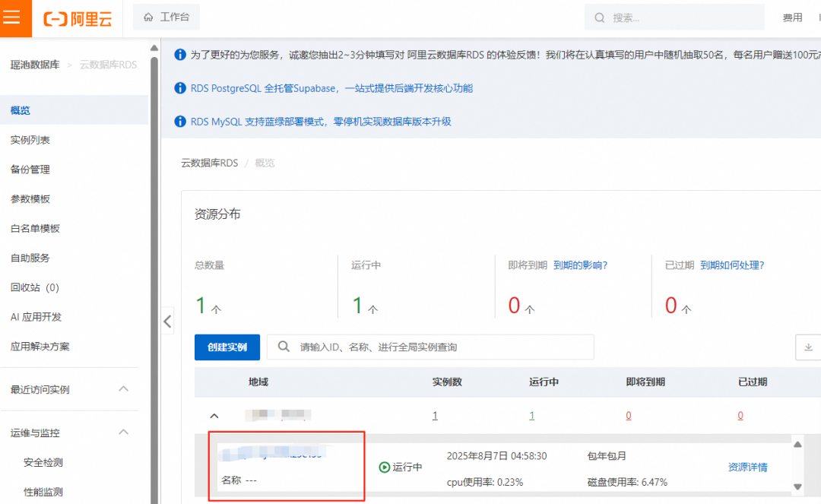Open 自助服务 menu item
821x504 pixels.
click(x=30, y=258)
